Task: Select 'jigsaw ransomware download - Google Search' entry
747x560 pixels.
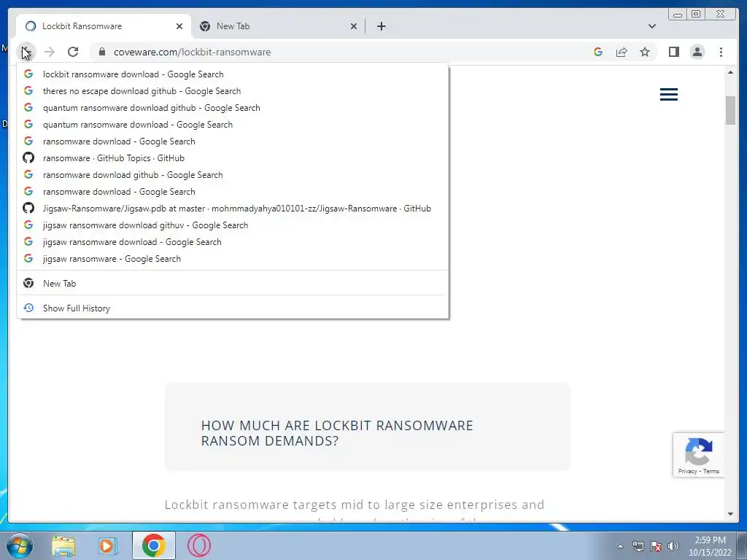Action: (x=233, y=242)
